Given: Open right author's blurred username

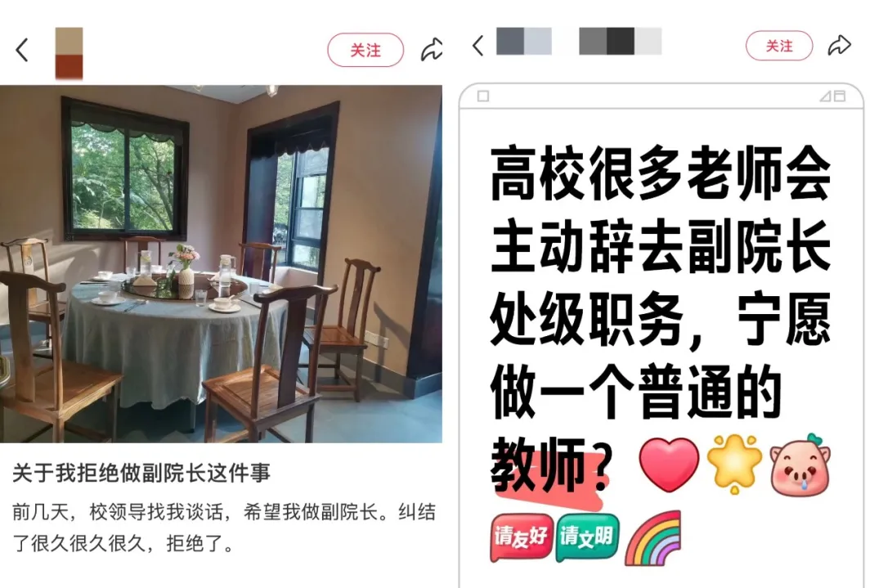Looking at the screenshot, I should coord(620,41).
